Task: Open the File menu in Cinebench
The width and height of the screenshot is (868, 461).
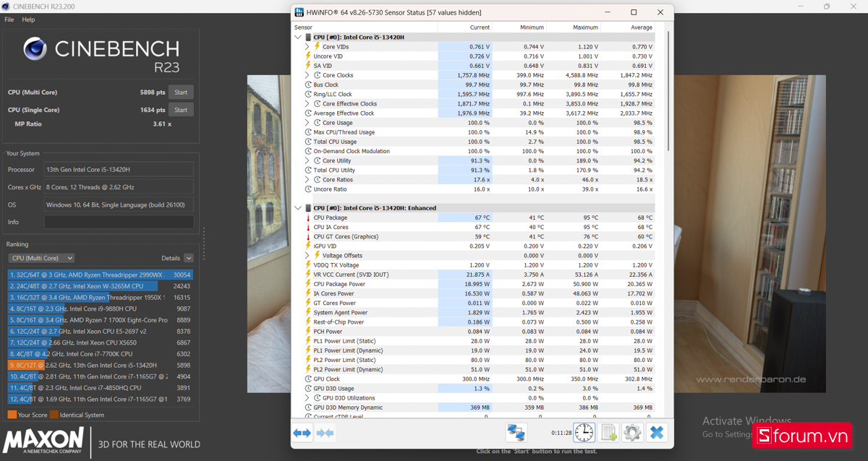Action: (9, 20)
